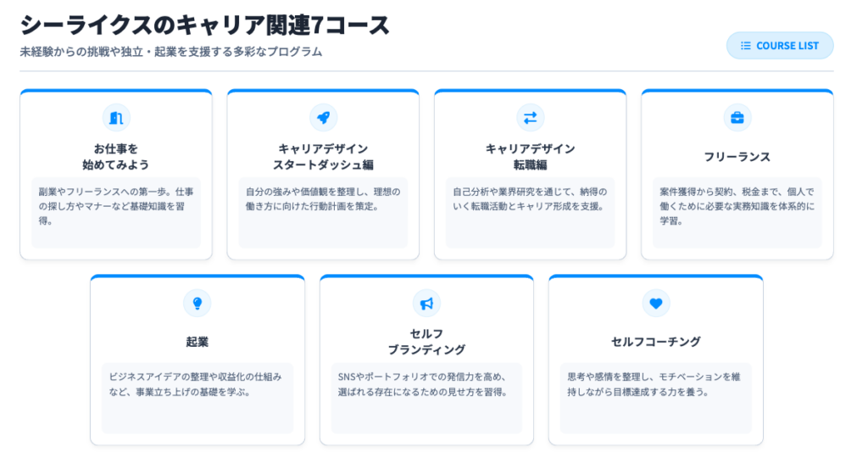This screenshot has height=452, width=868.
Task: Choose the フリーランス course title
Action: pos(737,157)
